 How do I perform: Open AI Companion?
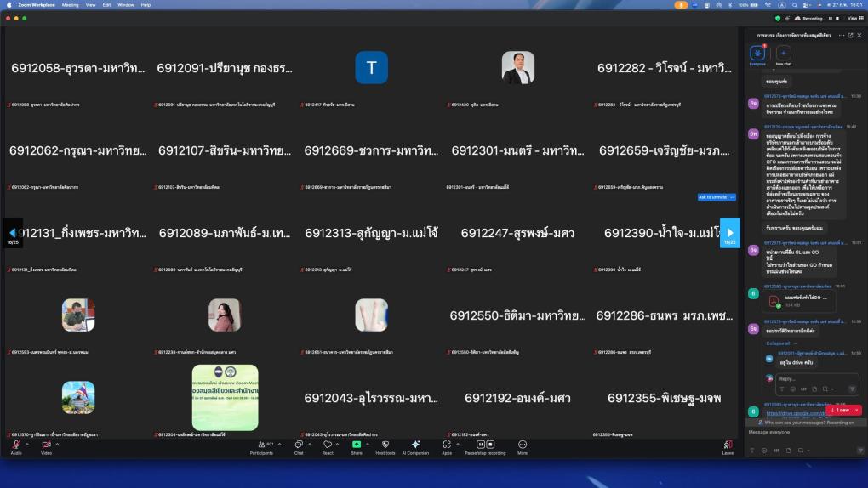415,445
